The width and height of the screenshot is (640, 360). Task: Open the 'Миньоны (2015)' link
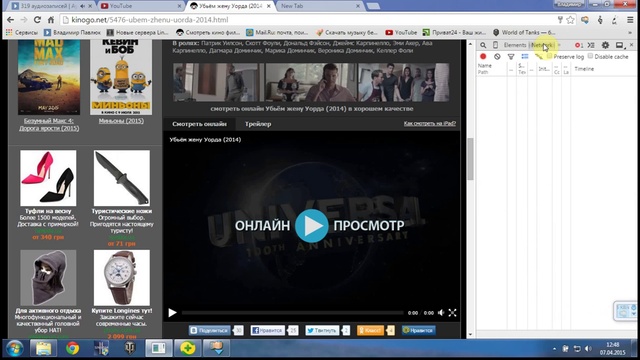click(x=121, y=121)
